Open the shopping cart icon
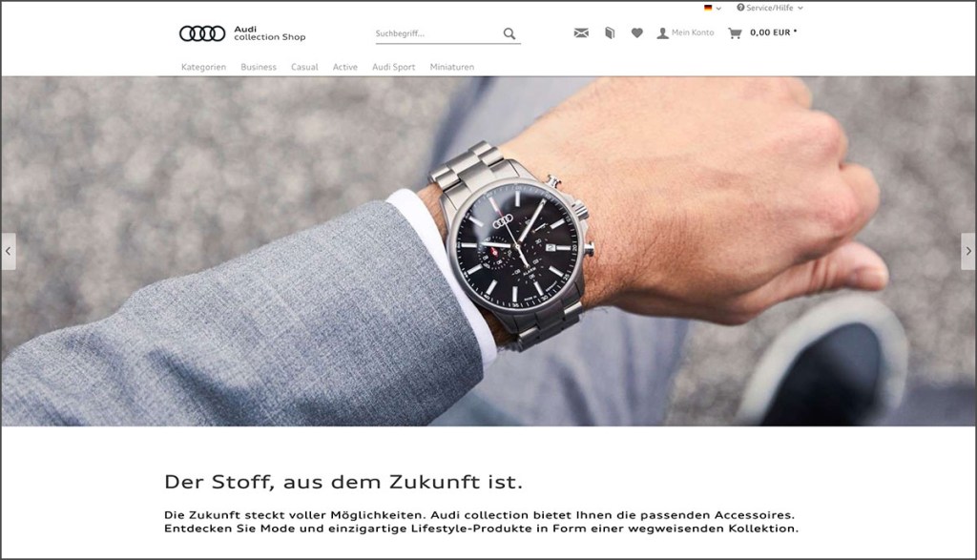Screen dimensions: 977x560 [x=736, y=33]
